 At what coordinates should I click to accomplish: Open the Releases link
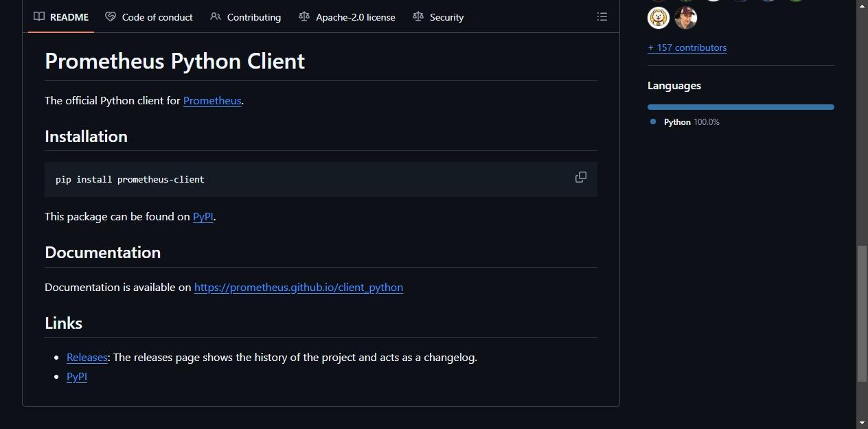(x=87, y=357)
